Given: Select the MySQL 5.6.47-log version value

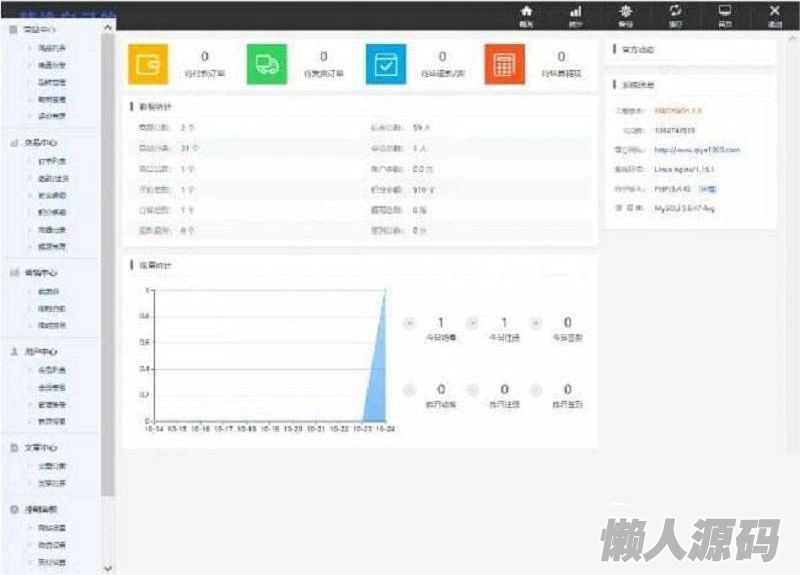Looking at the screenshot, I should click(684, 208).
